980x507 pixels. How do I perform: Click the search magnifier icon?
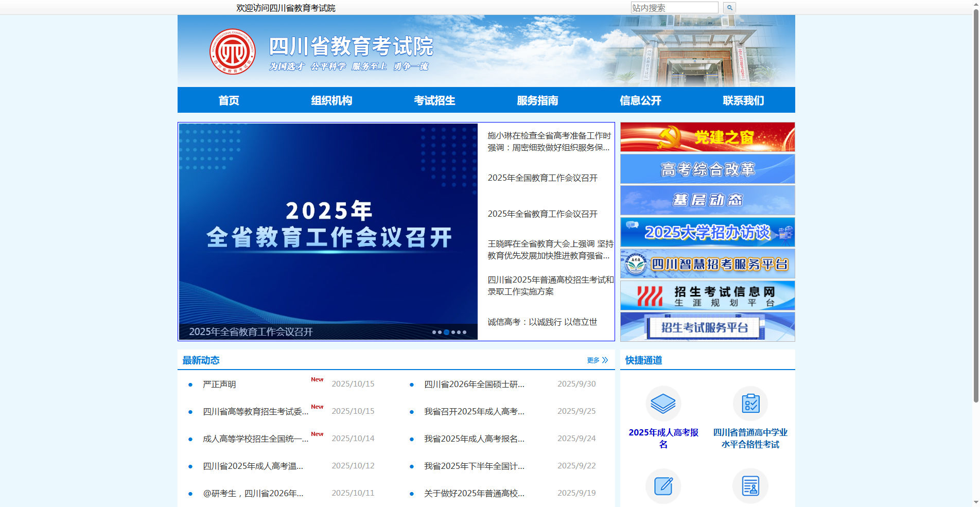pos(729,7)
